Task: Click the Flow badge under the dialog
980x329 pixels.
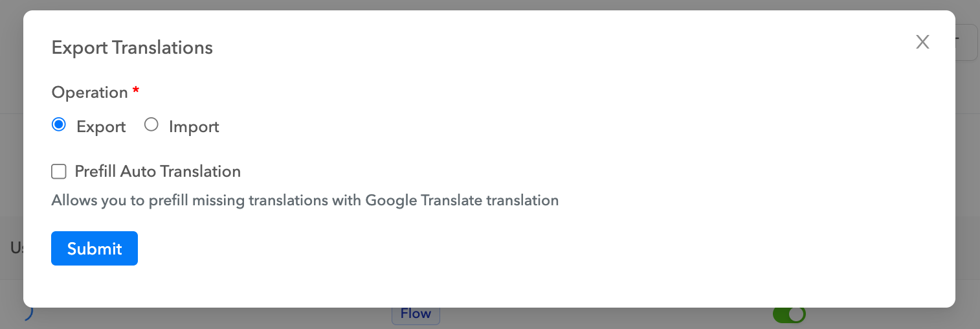Action: (x=416, y=315)
